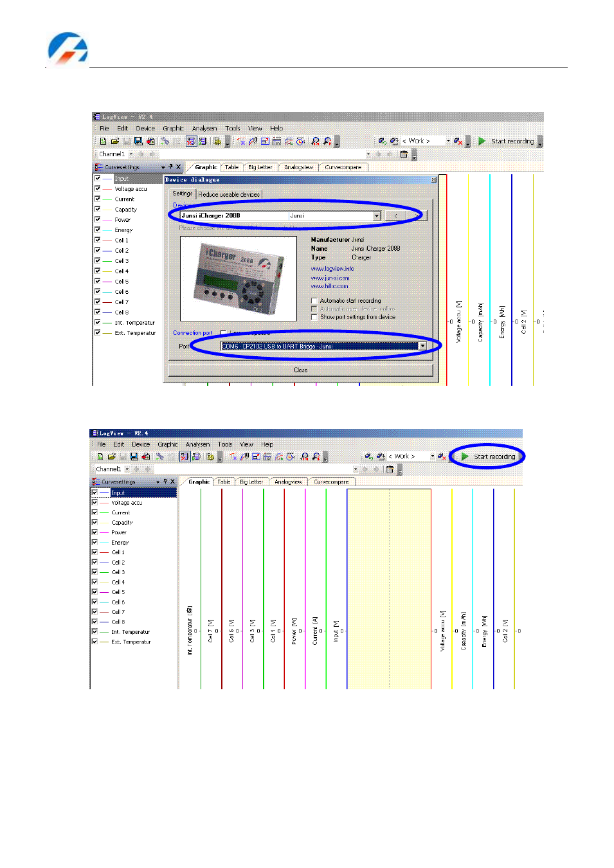Click the green Start recording arrow in the upper window

(482, 141)
